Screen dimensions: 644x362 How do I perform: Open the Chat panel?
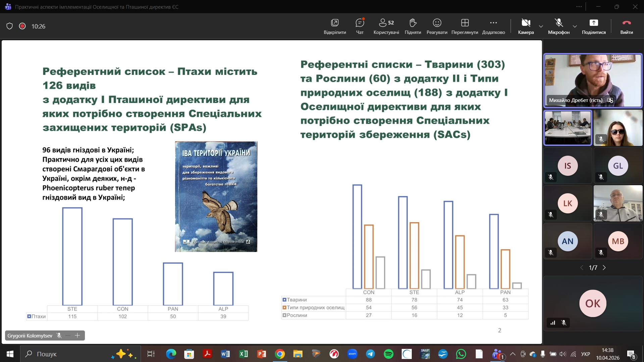tap(359, 26)
